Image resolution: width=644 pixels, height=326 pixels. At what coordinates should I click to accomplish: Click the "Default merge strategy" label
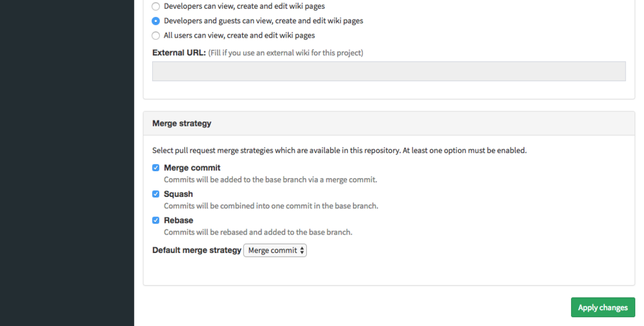click(197, 250)
